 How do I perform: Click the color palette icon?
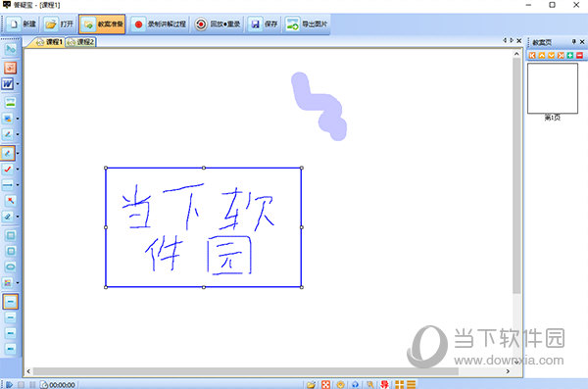click(x=8, y=283)
